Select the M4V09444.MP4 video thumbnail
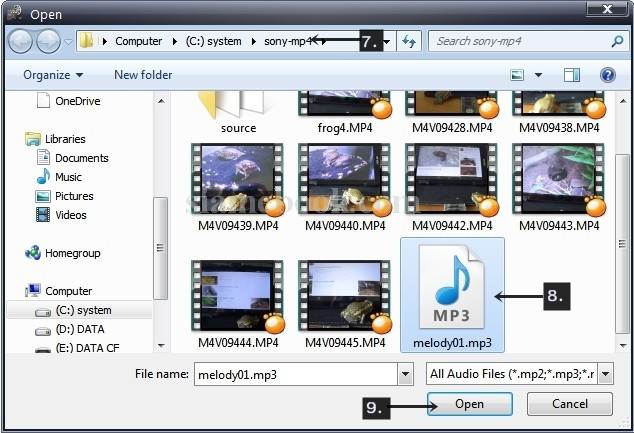The width and height of the screenshot is (634, 433). (238, 296)
